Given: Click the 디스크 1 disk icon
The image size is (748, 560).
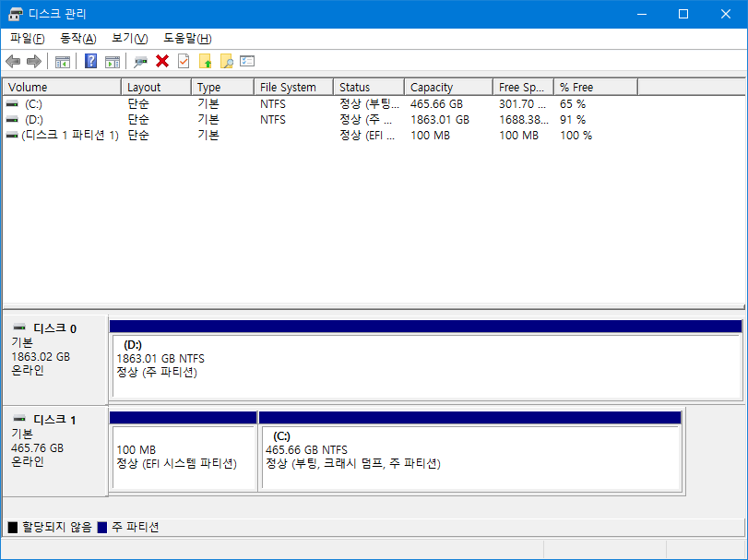Looking at the screenshot, I should [19, 419].
